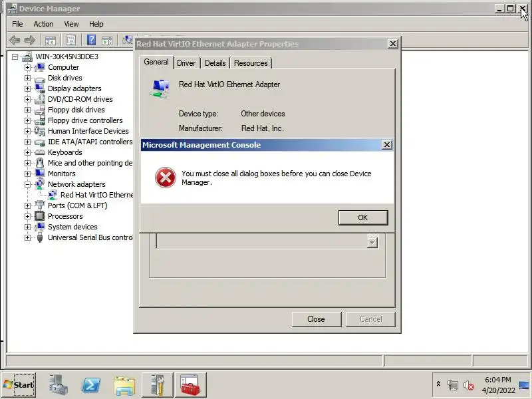The width and height of the screenshot is (532, 399).
Task: Open the Help menu
Action: click(x=96, y=24)
